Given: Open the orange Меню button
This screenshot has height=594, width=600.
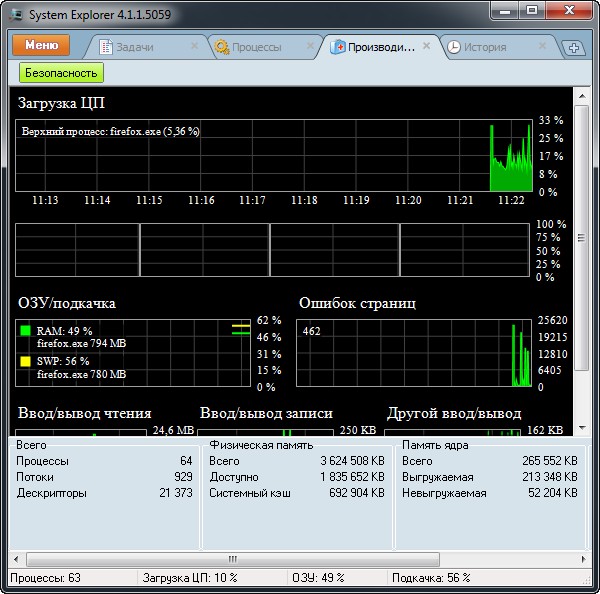Looking at the screenshot, I should 41,45.
